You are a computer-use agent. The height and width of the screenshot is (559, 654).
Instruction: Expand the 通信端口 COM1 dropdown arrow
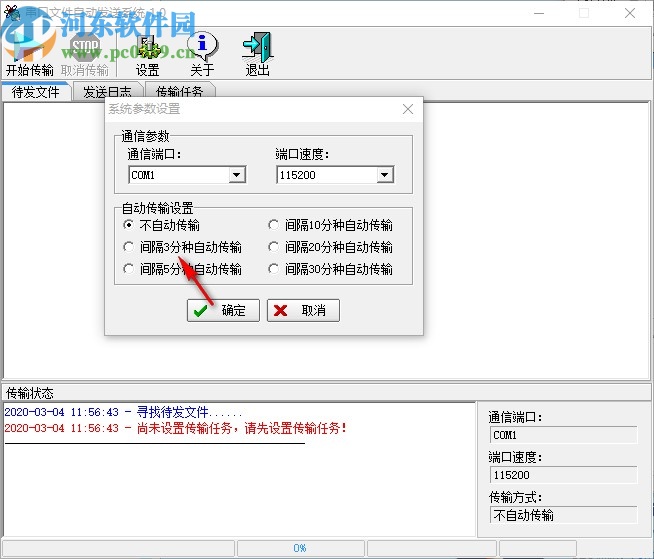(236, 175)
